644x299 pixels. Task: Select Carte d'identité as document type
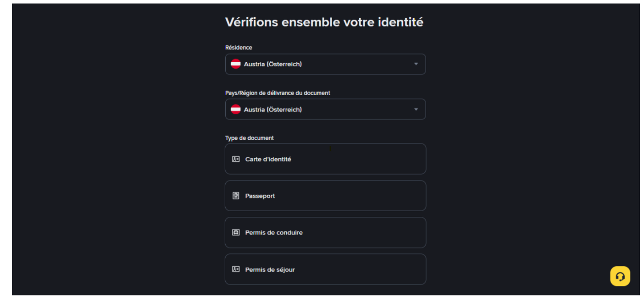(325, 159)
